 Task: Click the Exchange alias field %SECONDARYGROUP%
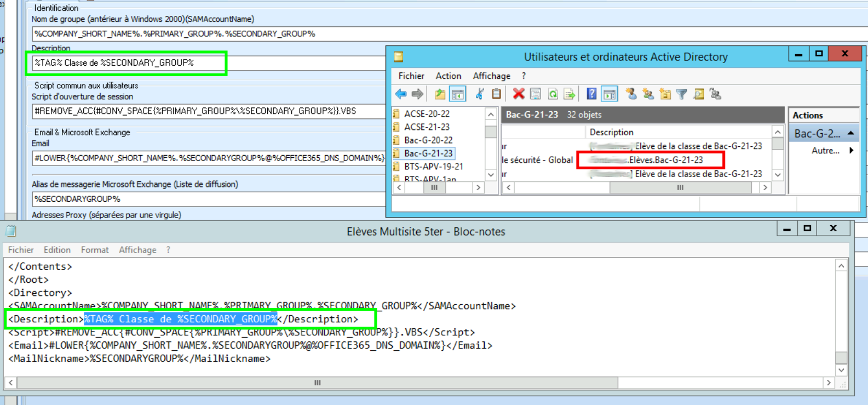tap(208, 199)
